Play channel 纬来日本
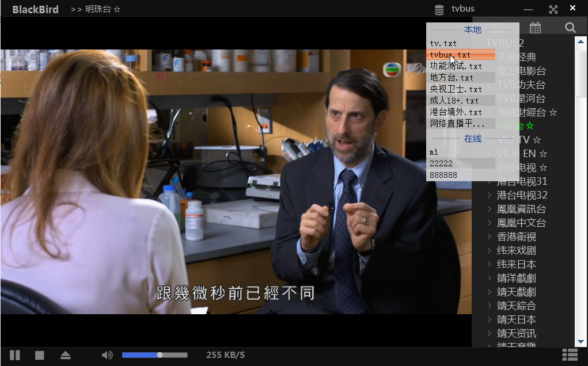This screenshot has height=366, width=588. click(x=516, y=265)
